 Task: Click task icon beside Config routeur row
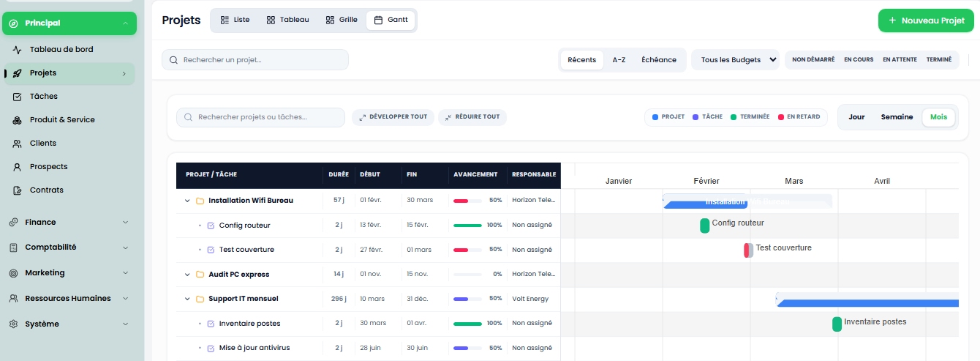[x=211, y=226]
